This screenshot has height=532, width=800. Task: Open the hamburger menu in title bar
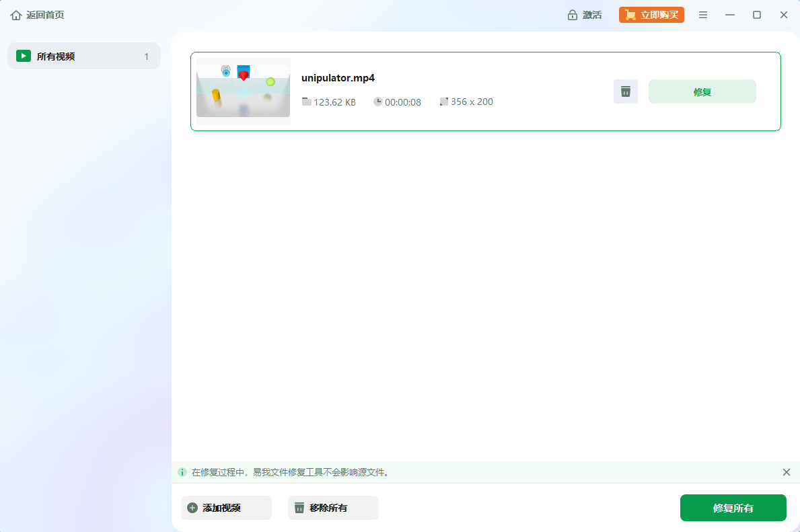(703, 15)
